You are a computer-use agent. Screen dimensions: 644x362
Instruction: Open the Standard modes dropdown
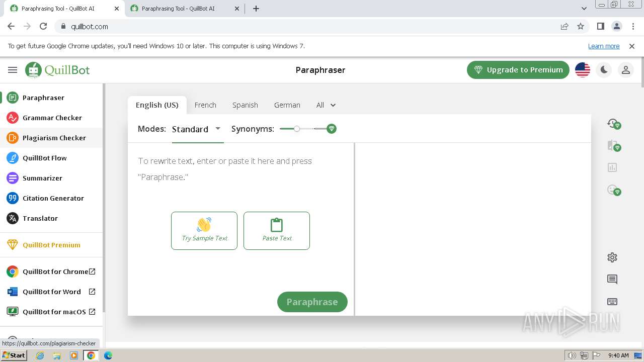pyautogui.click(x=197, y=129)
